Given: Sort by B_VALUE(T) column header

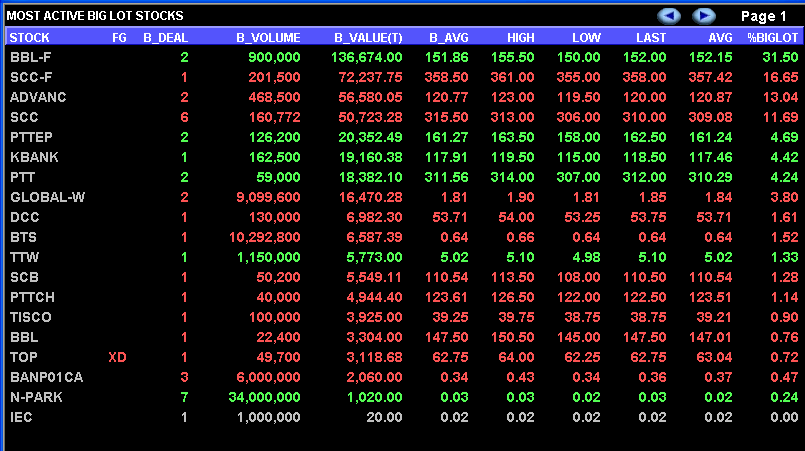Looking at the screenshot, I should (368, 37).
